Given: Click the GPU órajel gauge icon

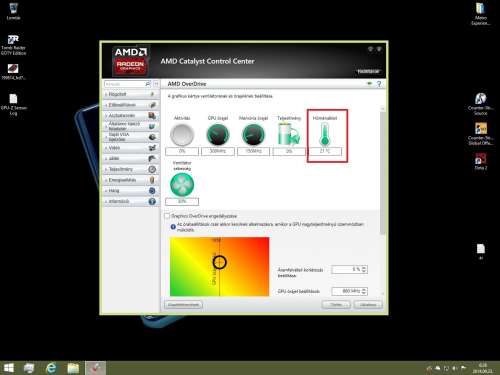Looking at the screenshot, I should pyautogui.click(x=218, y=135).
